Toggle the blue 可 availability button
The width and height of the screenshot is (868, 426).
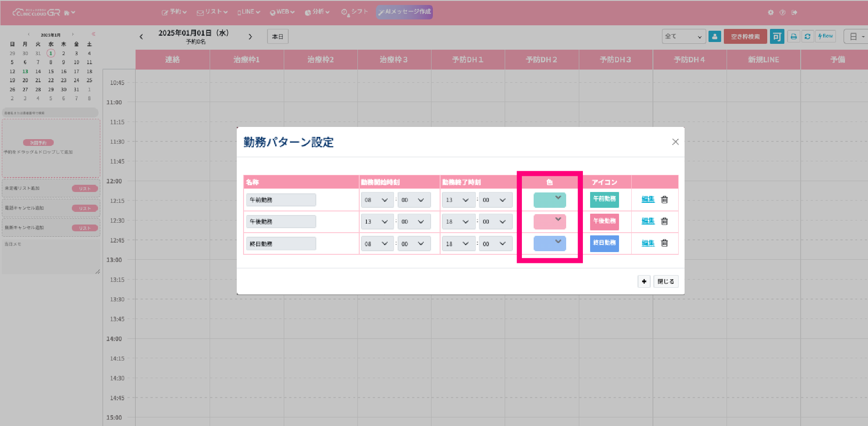(x=777, y=37)
